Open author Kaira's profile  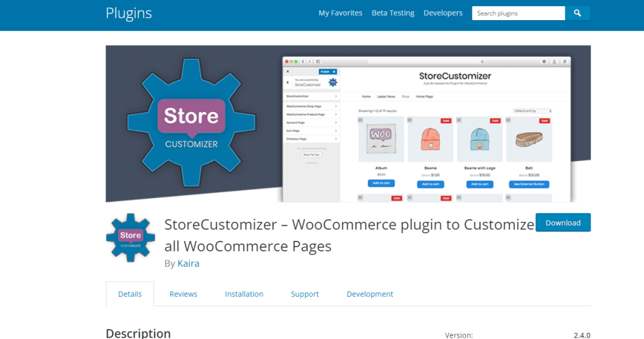point(188,264)
